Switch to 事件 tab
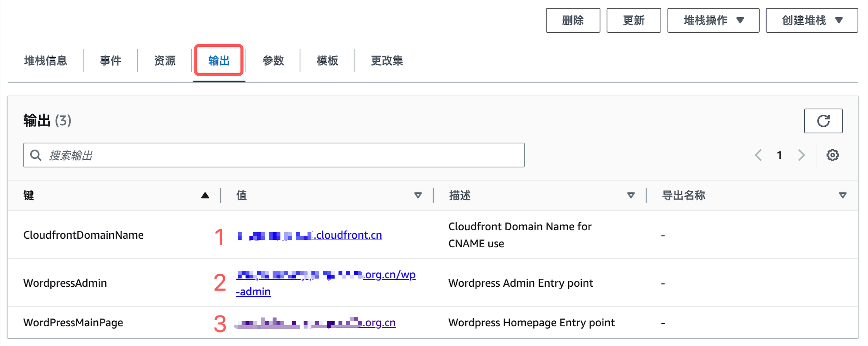This screenshot has height=346, width=868. point(110,61)
